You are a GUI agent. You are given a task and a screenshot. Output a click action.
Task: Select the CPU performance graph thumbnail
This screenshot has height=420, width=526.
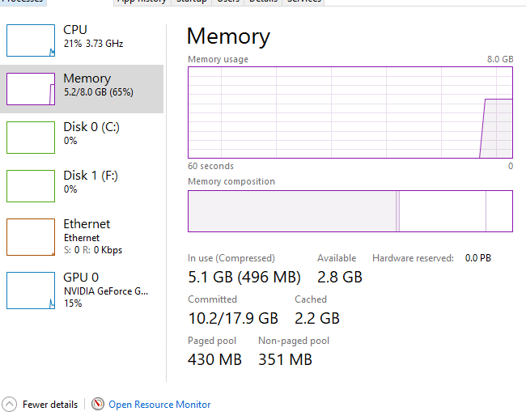click(x=31, y=40)
